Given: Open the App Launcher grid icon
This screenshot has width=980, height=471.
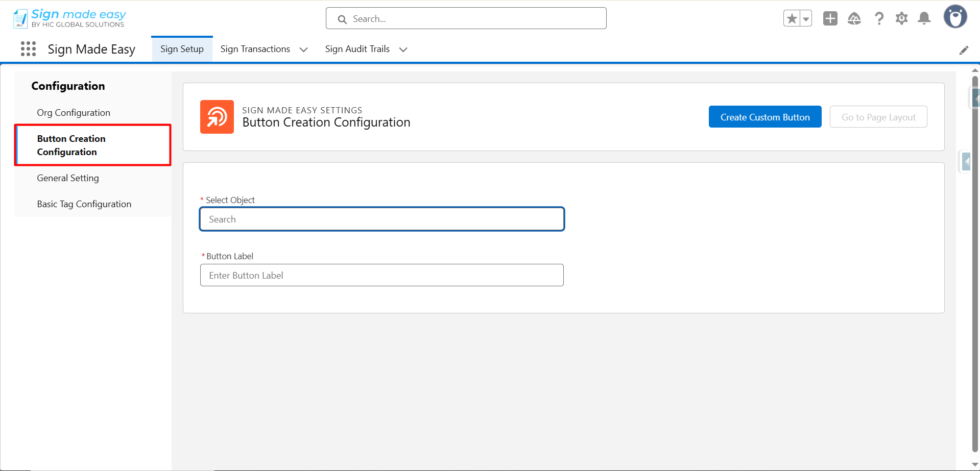Looking at the screenshot, I should (28, 49).
